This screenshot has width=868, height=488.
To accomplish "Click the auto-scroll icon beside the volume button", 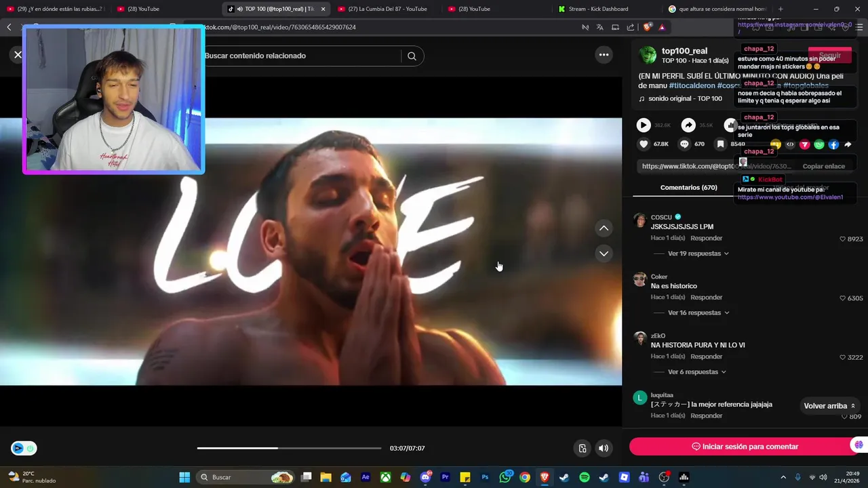I will coord(582,448).
